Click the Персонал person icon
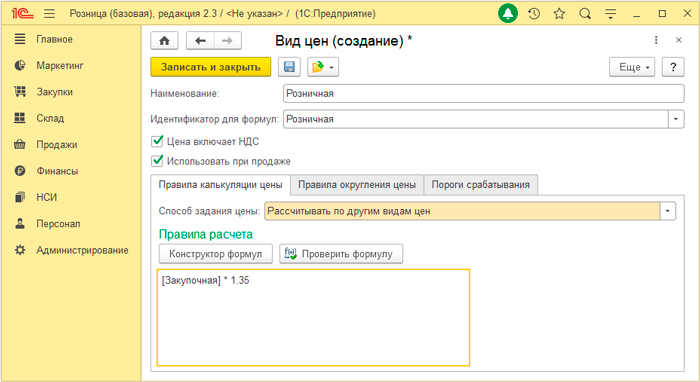The height and width of the screenshot is (382, 700). point(20,223)
